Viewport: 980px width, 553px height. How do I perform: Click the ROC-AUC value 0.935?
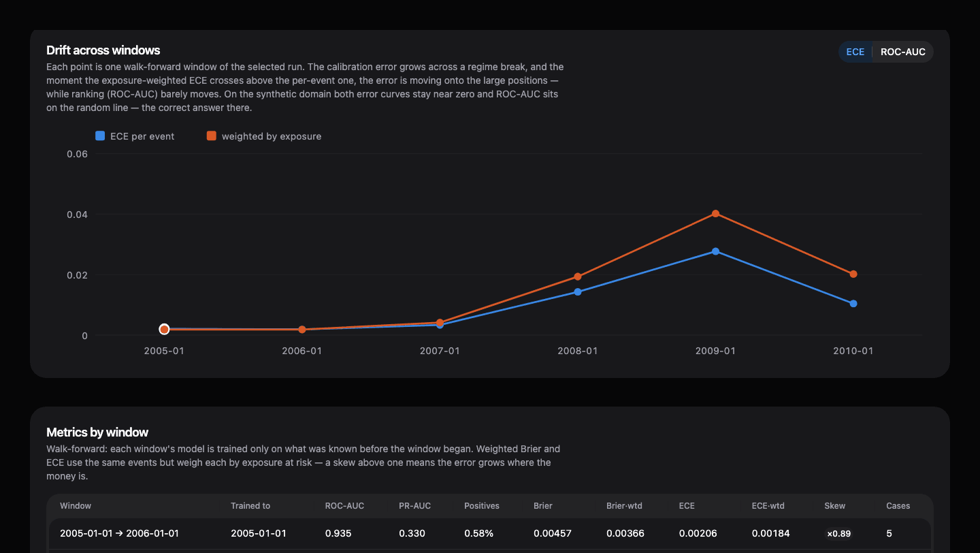(338, 533)
